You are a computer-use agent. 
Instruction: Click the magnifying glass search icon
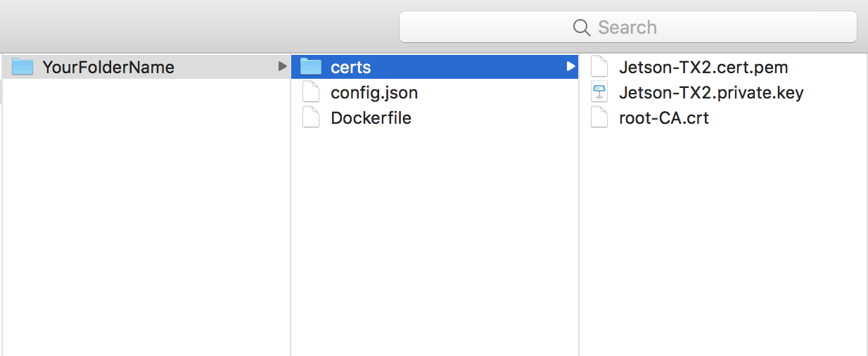[x=581, y=27]
